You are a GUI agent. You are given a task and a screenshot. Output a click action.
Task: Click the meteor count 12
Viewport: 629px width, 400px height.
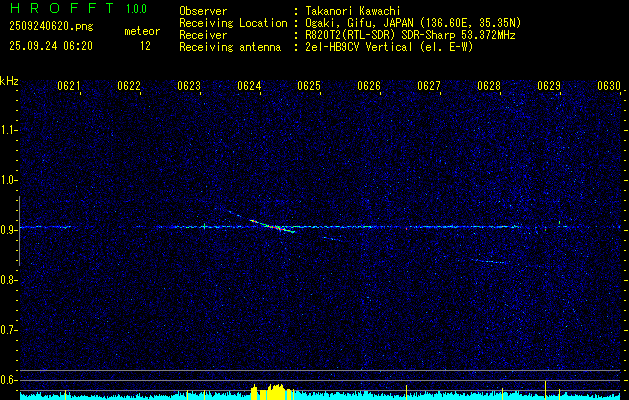click(x=145, y=46)
